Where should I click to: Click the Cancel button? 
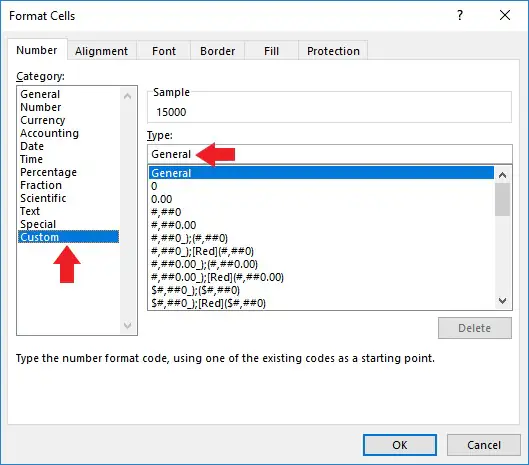(483, 445)
